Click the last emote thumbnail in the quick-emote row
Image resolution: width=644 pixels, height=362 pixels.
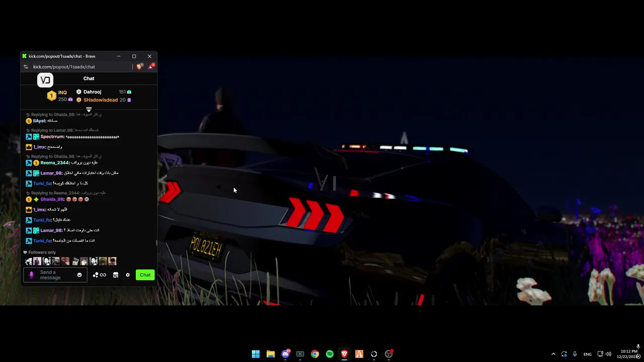(x=112, y=261)
